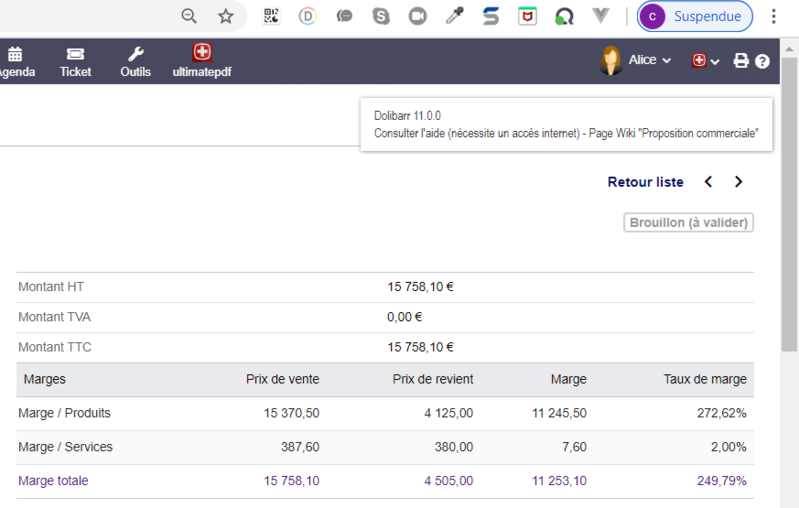The height and width of the screenshot is (508, 799).
Task: Expand the Alice user dropdown
Action: (x=636, y=61)
